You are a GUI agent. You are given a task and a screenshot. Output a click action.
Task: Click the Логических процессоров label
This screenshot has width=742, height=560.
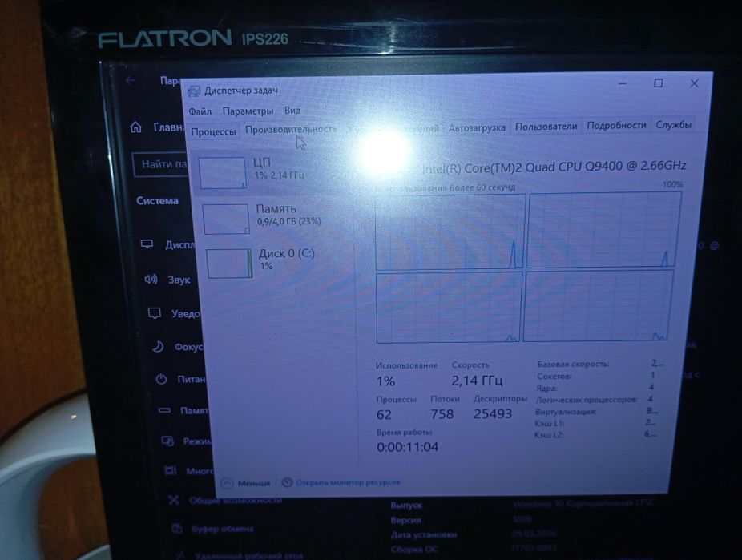coord(587,400)
